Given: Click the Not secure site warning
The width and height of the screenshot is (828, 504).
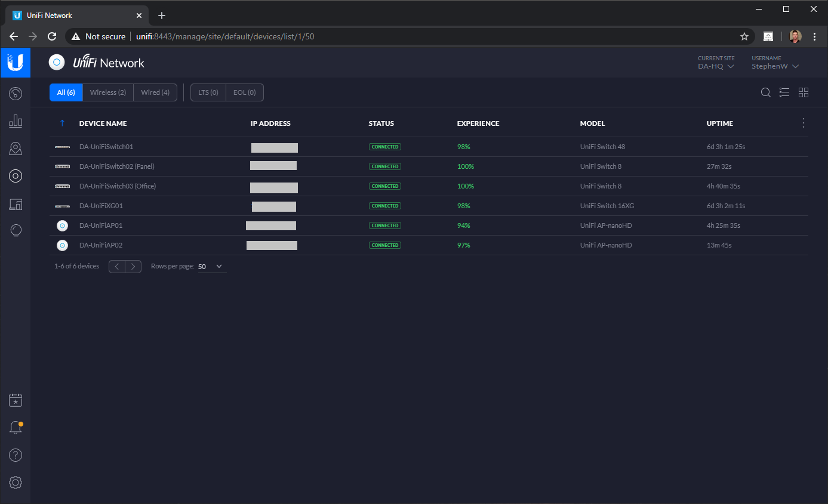Looking at the screenshot, I should [x=99, y=36].
